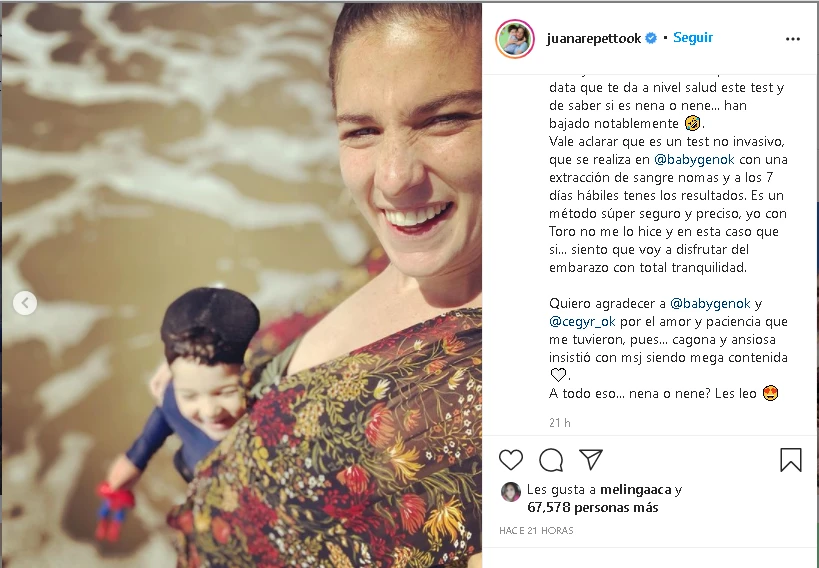Click the verified badge next to username

651,38
